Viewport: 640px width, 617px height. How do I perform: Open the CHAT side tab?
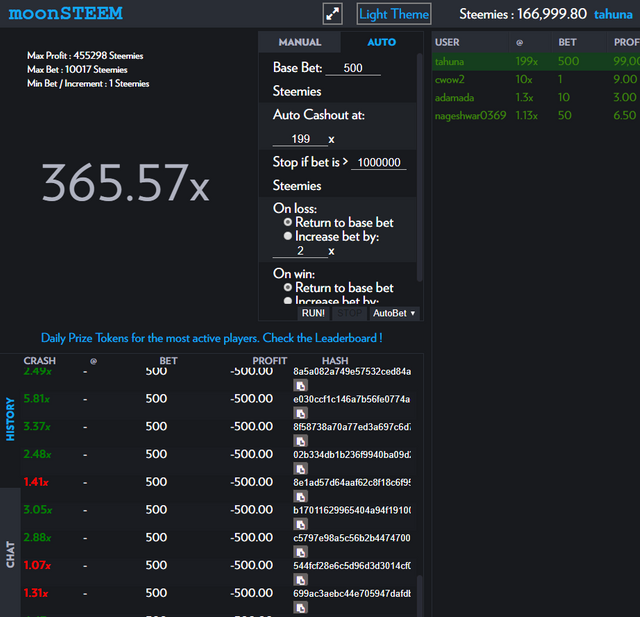click(10, 554)
